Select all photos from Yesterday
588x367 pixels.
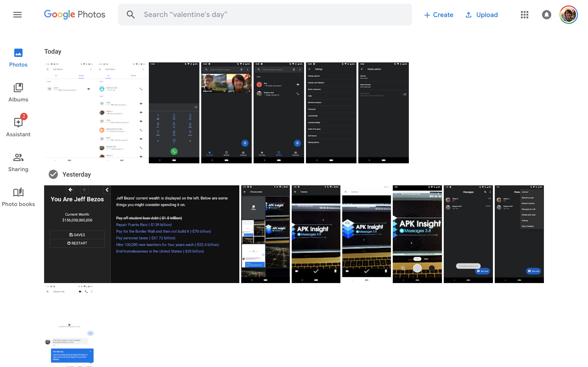click(53, 174)
